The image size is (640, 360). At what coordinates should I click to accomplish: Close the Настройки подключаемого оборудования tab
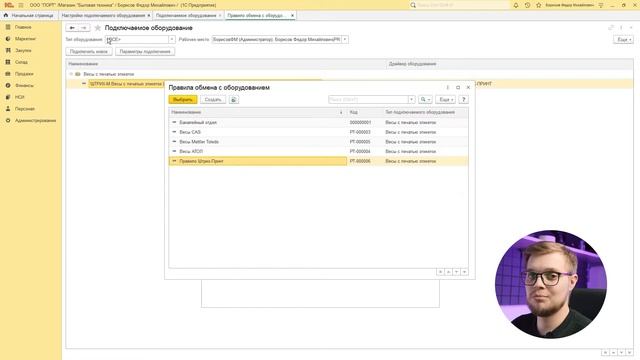coord(149,16)
